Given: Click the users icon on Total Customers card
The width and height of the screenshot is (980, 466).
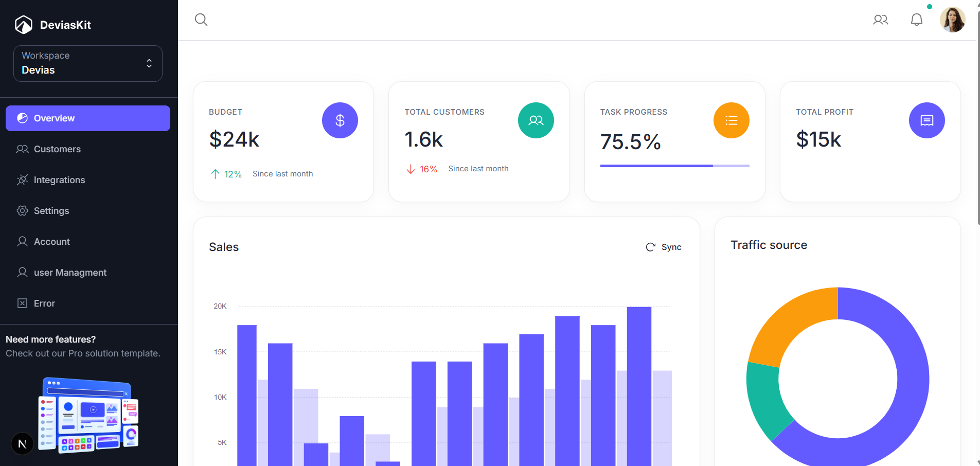Looking at the screenshot, I should 536,120.
